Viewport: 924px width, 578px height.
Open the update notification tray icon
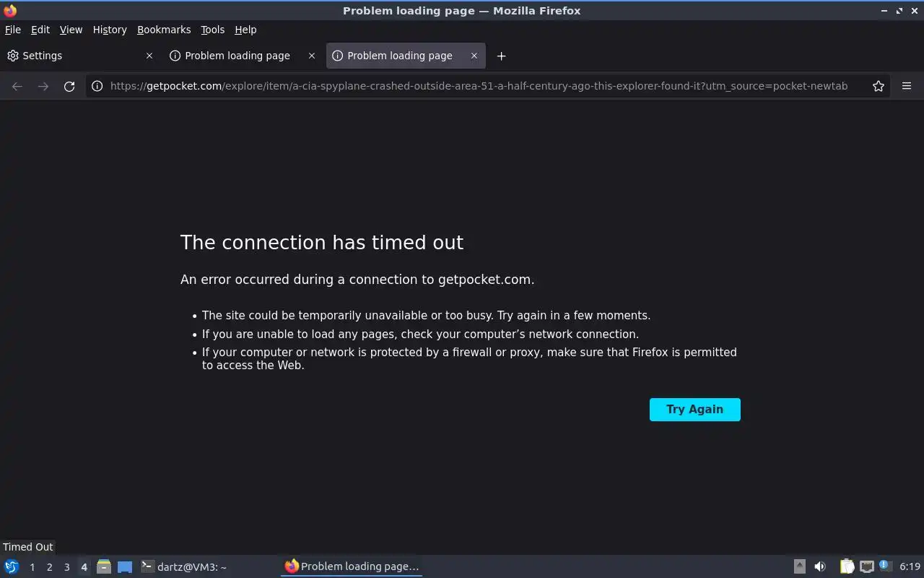point(886,566)
